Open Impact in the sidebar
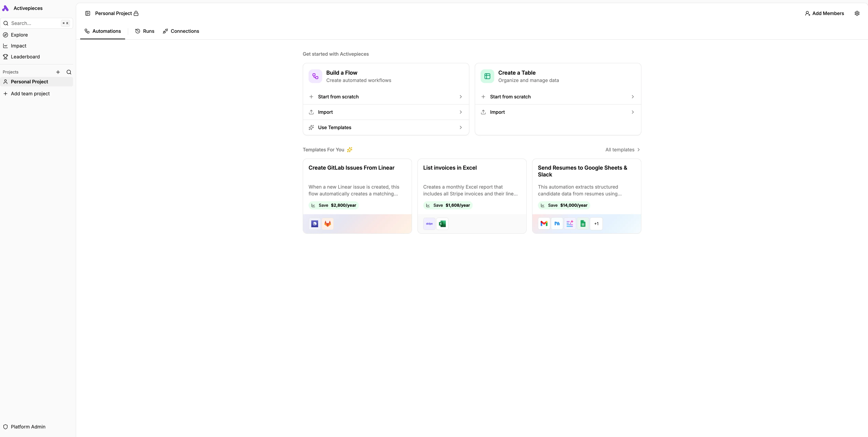The image size is (868, 437). 36,46
